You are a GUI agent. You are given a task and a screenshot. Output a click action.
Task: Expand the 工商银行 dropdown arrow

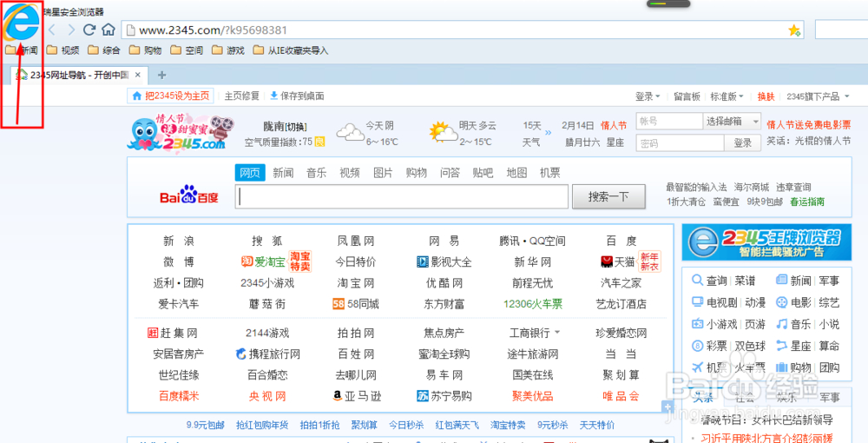(557, 333)
